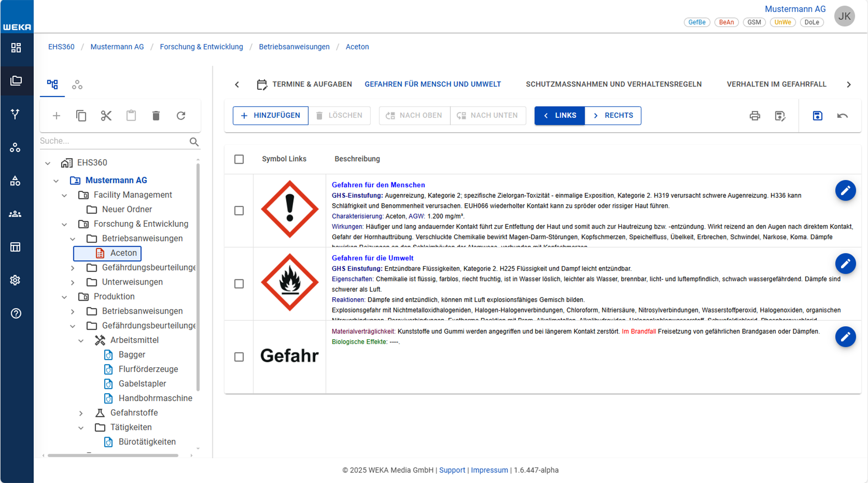Delete tree item with trash icon
Screen dimensions: 868x483
156,116
